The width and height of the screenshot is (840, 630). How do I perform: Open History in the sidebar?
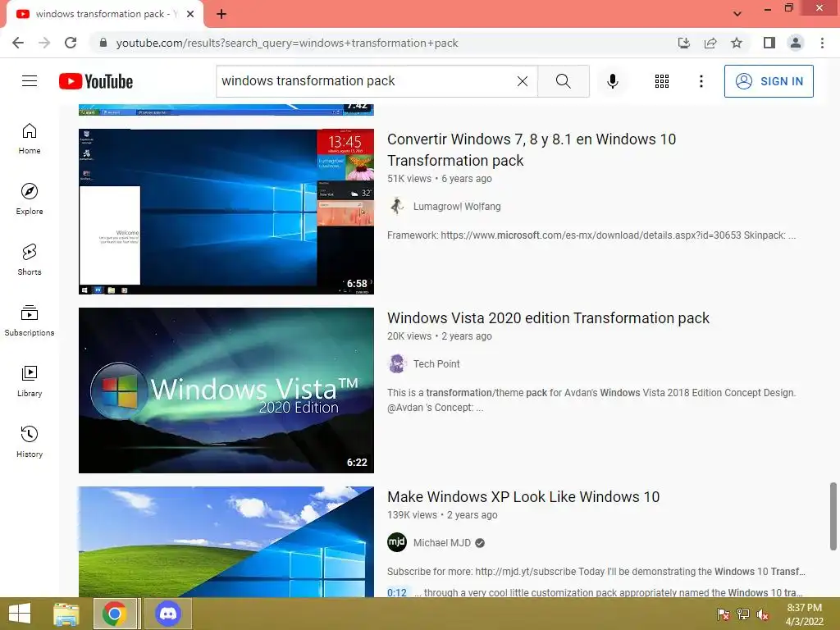(x=30, y=442)
